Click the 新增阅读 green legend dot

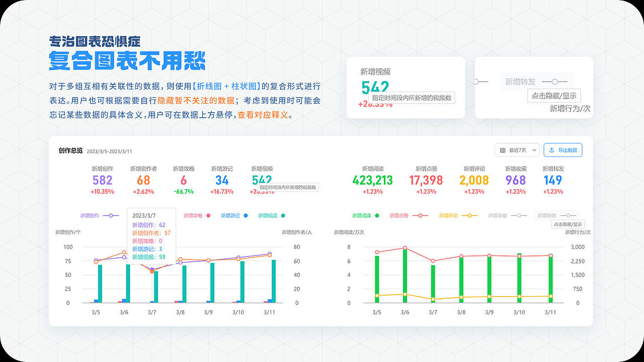click(376, 215)
